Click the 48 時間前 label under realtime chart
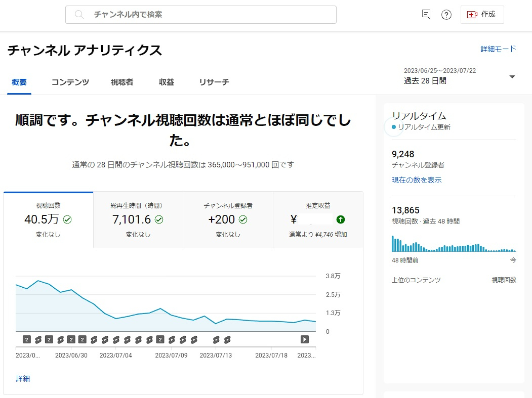 pos(405,260)
